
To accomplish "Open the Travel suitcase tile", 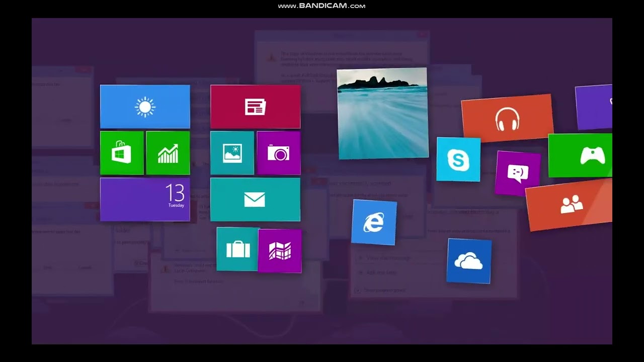I will tap(238, 249).
